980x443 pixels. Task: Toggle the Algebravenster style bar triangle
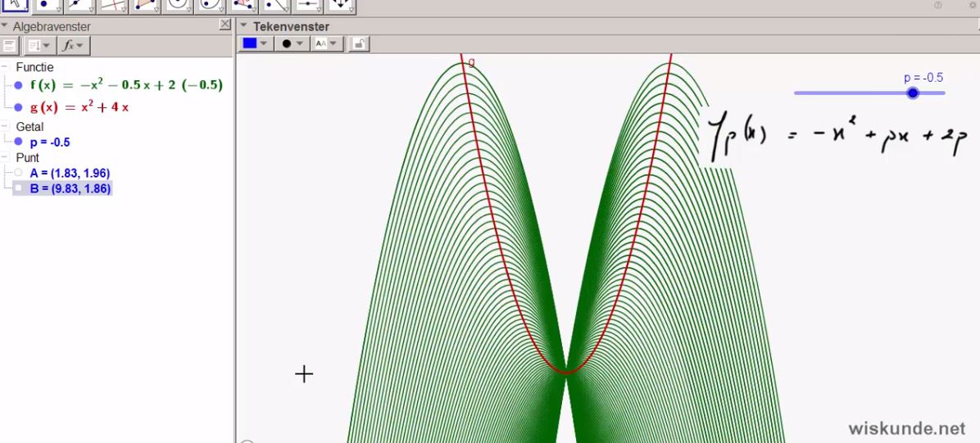4,26
